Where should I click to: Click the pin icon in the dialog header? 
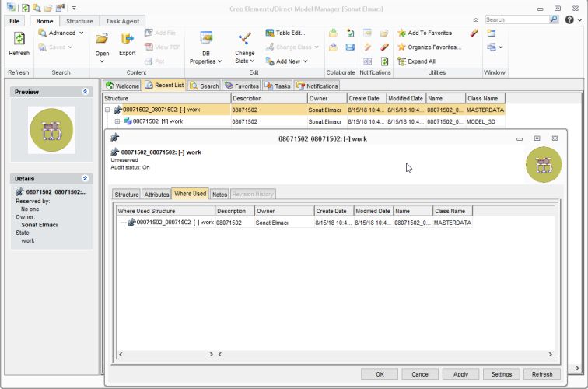(115, 138)
